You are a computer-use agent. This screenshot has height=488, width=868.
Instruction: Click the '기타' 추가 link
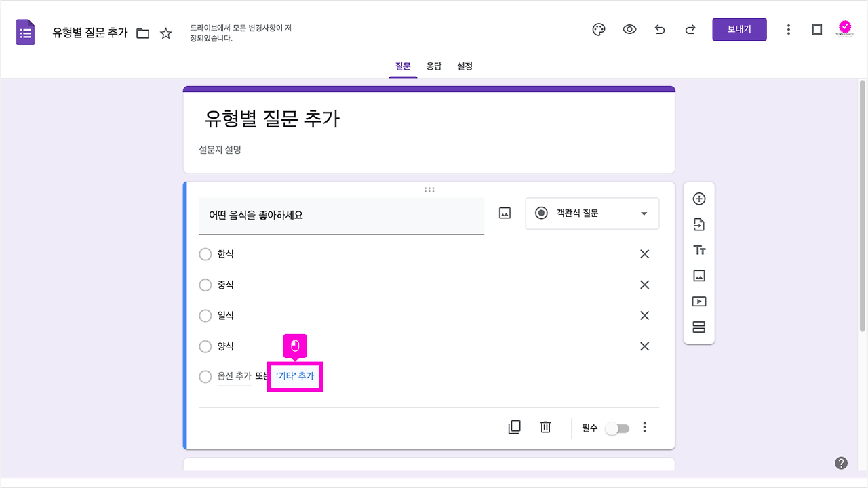pos(294,375)
